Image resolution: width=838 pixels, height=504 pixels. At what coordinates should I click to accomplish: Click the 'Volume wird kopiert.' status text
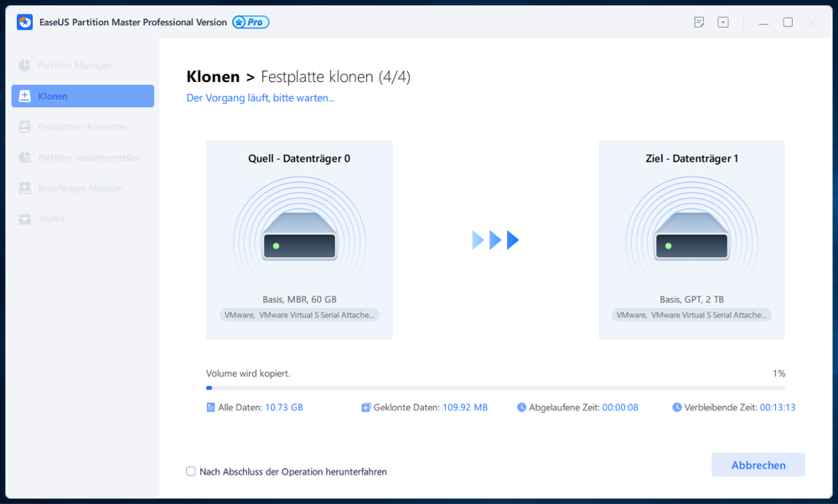pos(249,373)
